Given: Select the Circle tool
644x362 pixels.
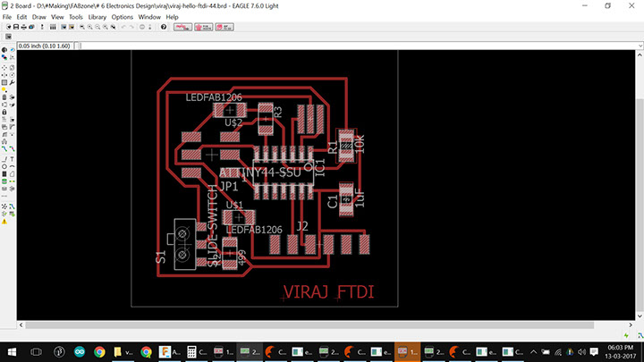Looking at the screenshot, I should 4,166.
